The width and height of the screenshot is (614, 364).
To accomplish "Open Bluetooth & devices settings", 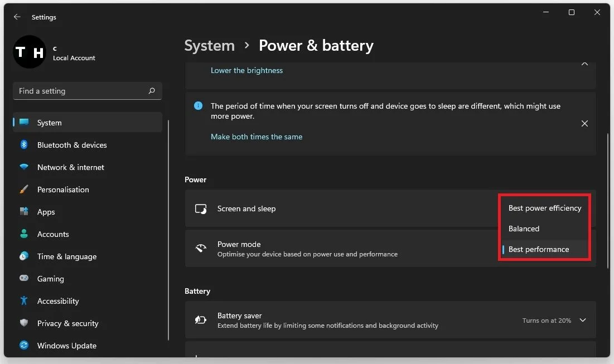I will pos(88,145).
